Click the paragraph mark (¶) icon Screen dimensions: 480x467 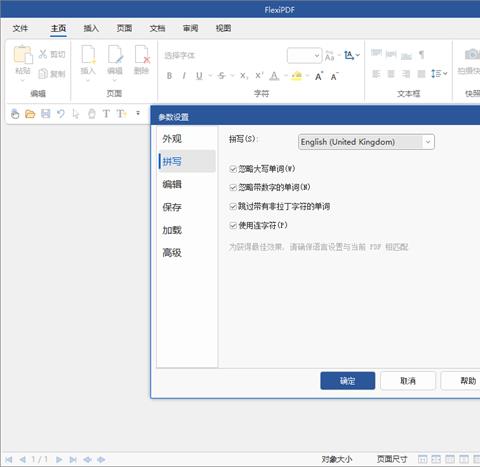[422, 54]
